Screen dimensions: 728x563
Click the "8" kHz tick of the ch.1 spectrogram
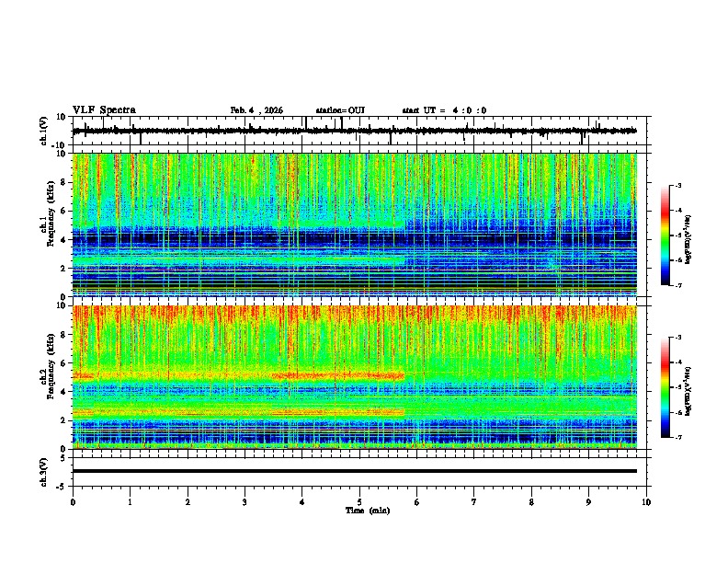click(63, 182)
